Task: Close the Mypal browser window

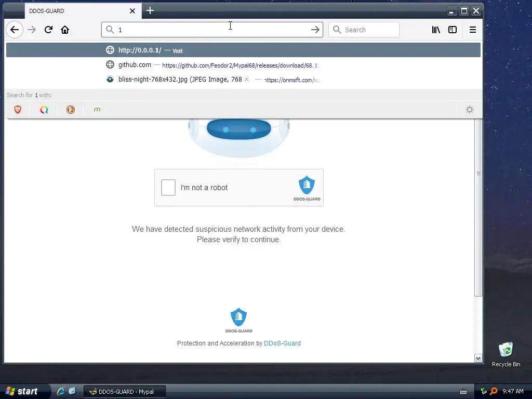Action: [476, 11]
